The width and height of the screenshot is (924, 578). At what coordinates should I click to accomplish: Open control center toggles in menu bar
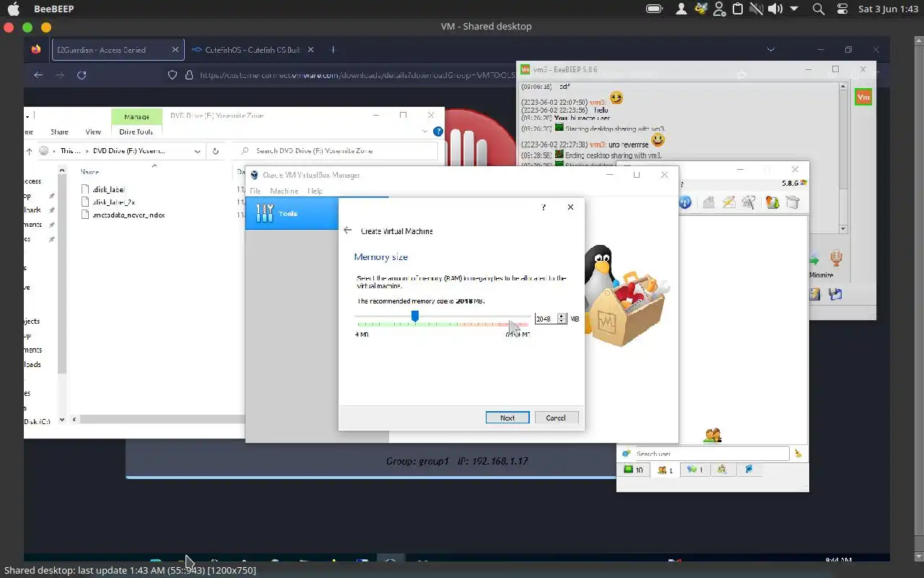point(842,9)
